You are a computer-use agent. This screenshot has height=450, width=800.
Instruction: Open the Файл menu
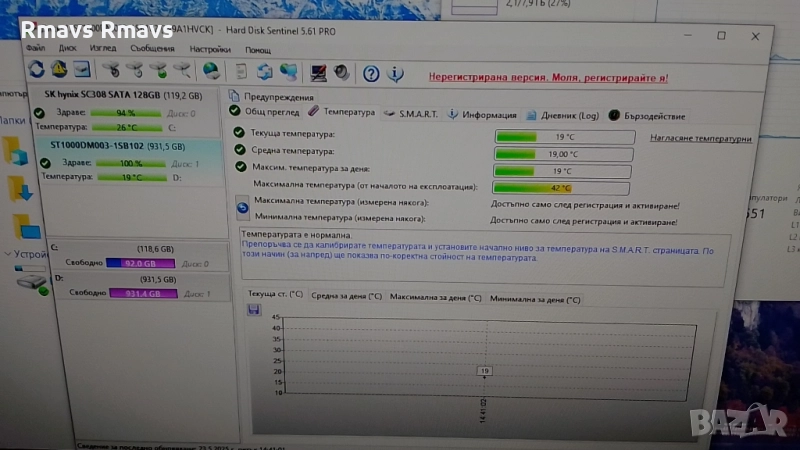coord(35,49)
